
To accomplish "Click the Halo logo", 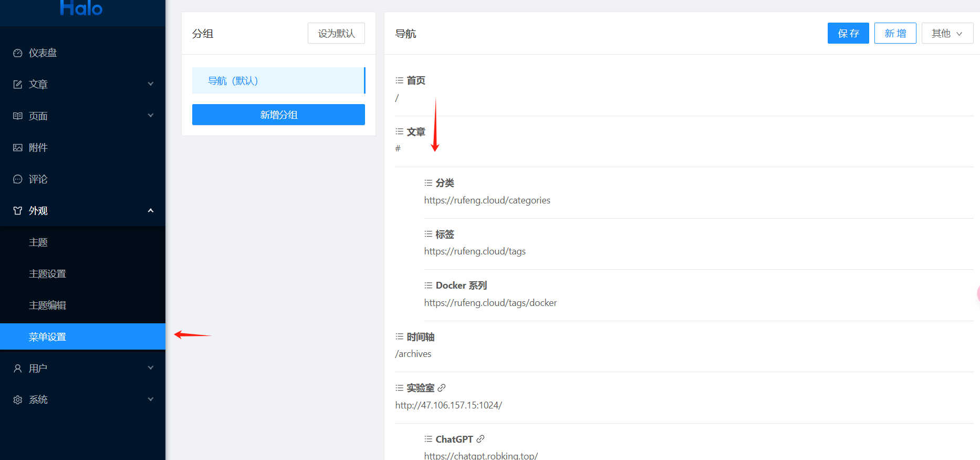I will [81, 8].
